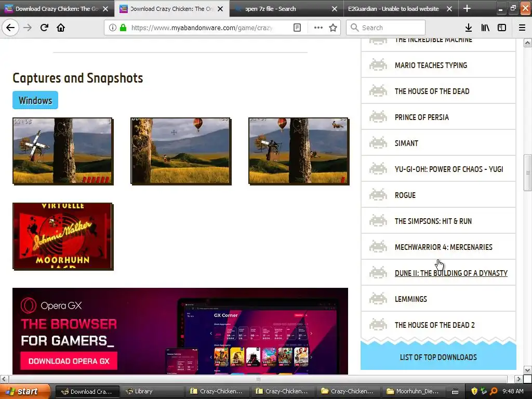Open a new browser tab
Screen dimensions: 532x399
click(467, 8)
